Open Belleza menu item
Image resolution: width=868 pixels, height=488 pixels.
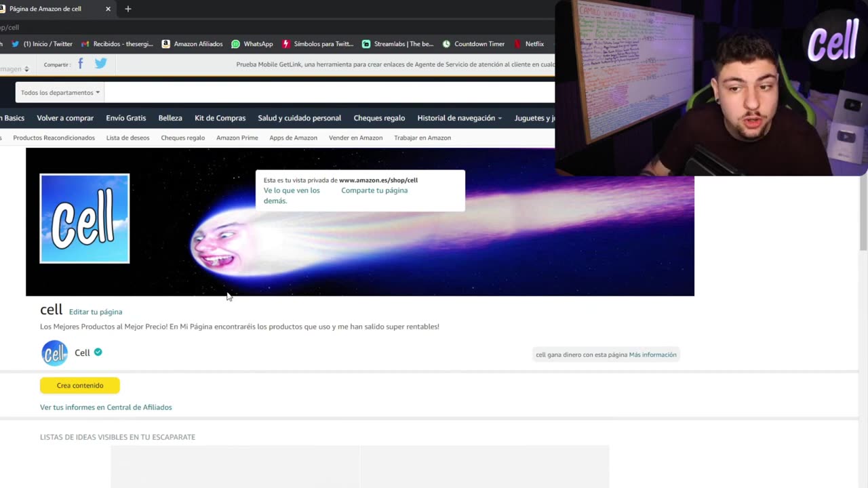[x=170, y=118]
